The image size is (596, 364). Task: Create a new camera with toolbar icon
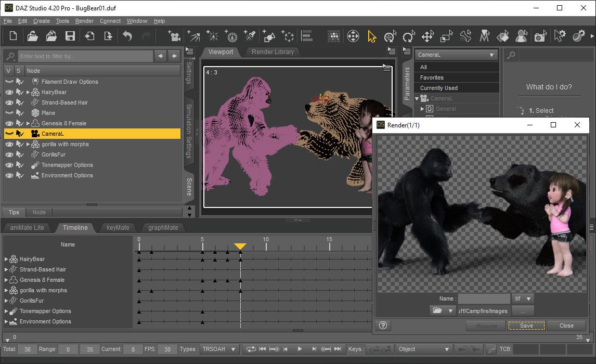[174, 36]
